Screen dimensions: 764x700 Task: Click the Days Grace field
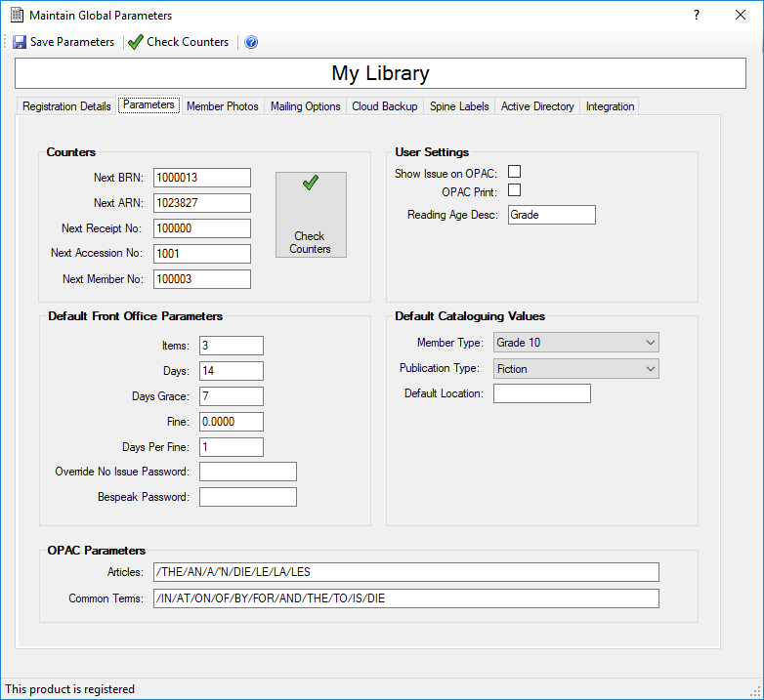point(232,396)
